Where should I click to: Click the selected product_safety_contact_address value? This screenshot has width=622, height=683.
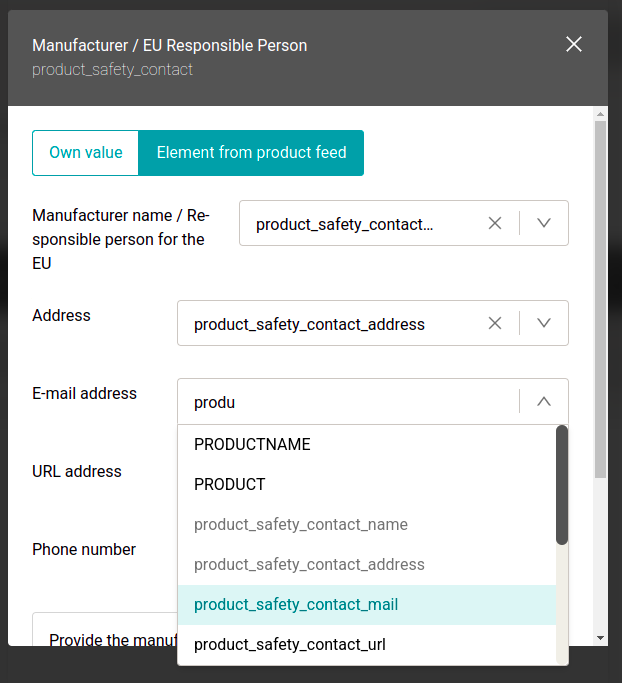coord(309,325)
